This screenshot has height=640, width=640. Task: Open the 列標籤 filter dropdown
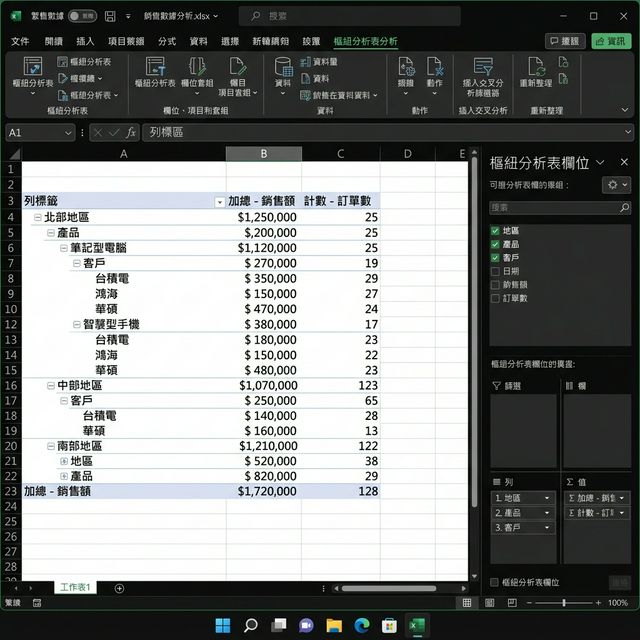point(220,202)
